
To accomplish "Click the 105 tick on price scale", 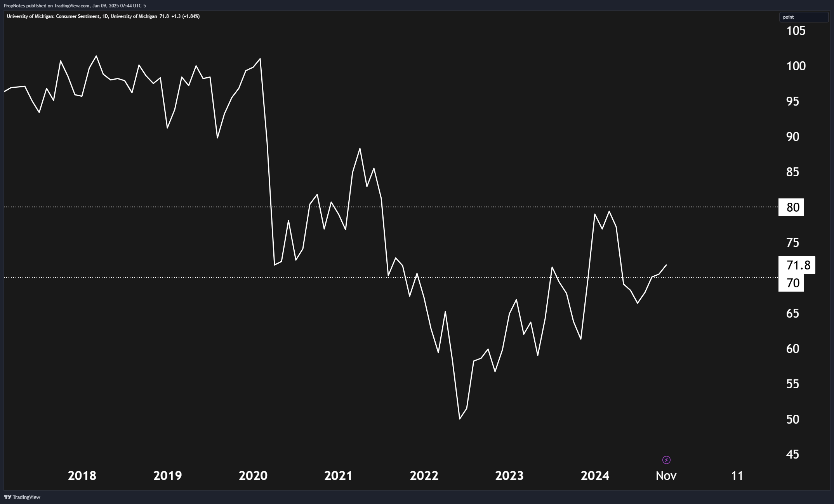I will coord(796,31).
